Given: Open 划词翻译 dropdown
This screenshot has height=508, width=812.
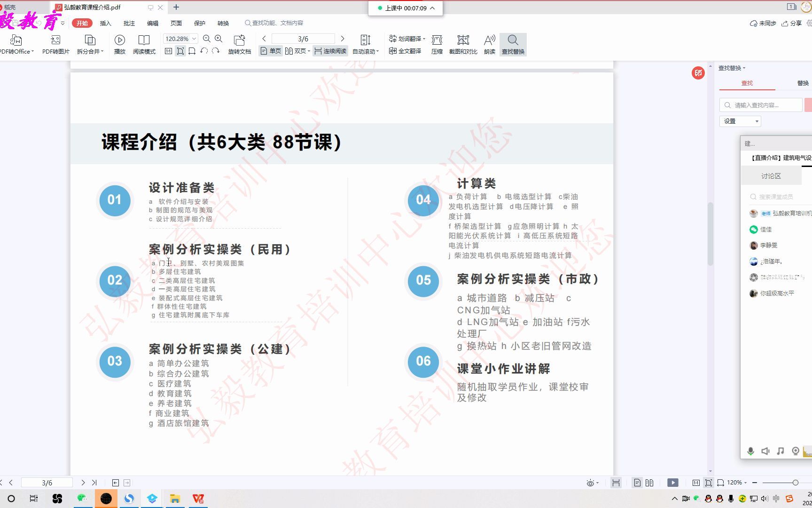Looking at the screenshot, I should pyautogui.click(x=407, y=39).
